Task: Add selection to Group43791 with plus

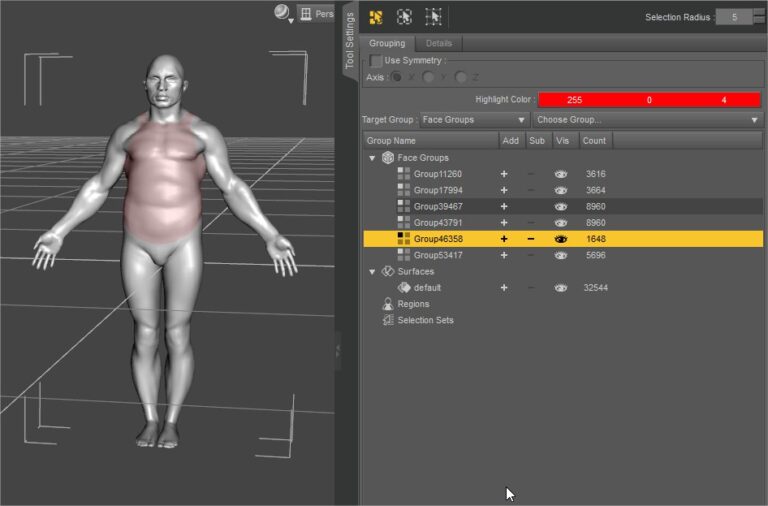Action: click(504, 222)
